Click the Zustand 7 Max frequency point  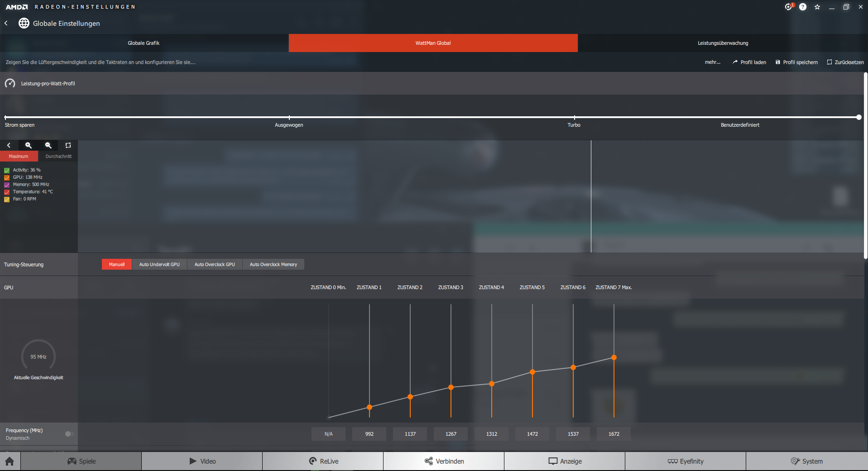coord(614,357)
